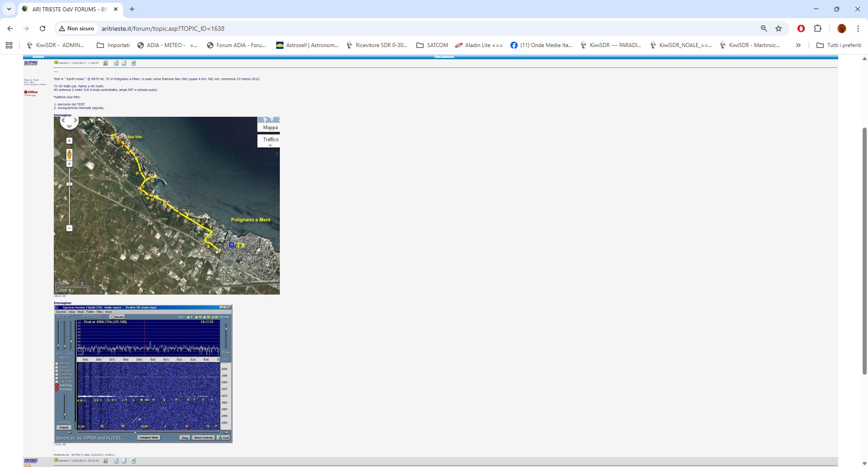This screenshot has height=467, width=868.
Task: Click the page's vertical scrollbar thumb
Action: coord(864,251)
